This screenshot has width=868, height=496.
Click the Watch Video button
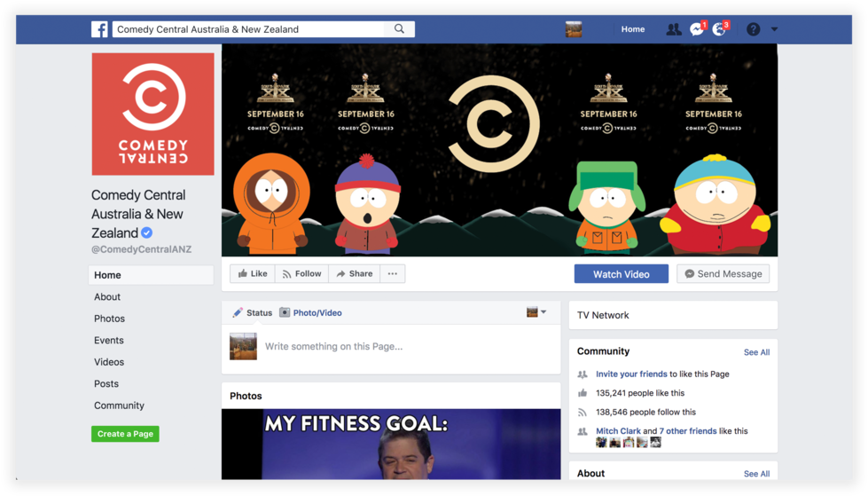pyautogui.click(x=622, y=274)
